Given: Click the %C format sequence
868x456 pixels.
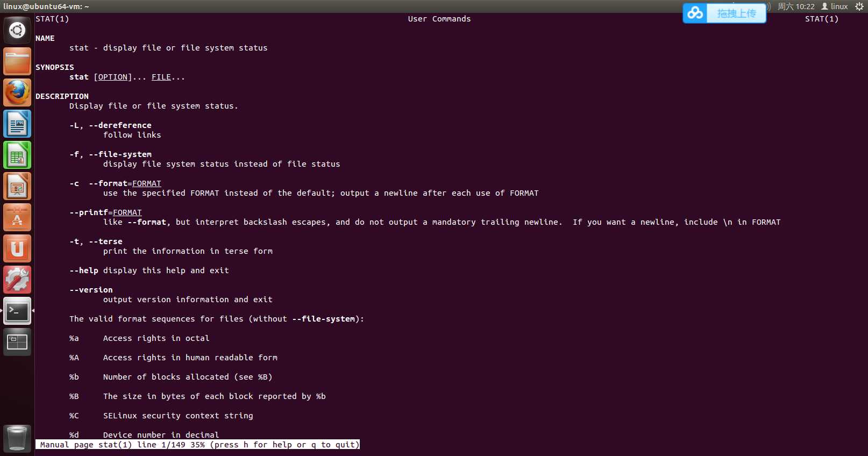Looking at the screenshot, I should (74, 416).
